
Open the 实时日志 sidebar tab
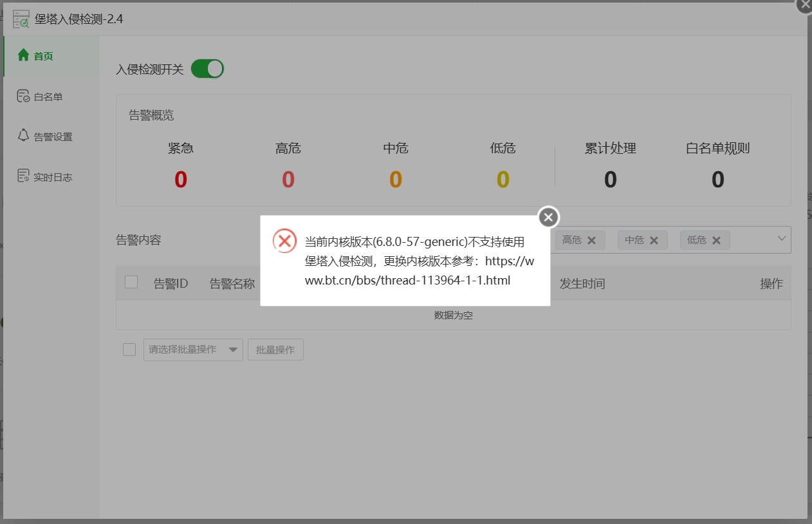(x=51, y=177)
